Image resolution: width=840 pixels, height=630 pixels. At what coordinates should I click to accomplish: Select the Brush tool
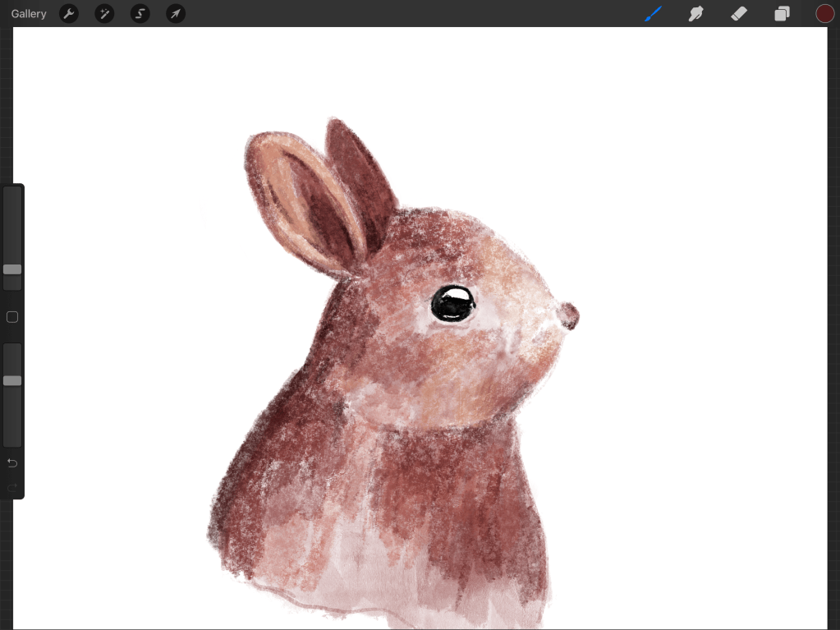click(654, 14)
